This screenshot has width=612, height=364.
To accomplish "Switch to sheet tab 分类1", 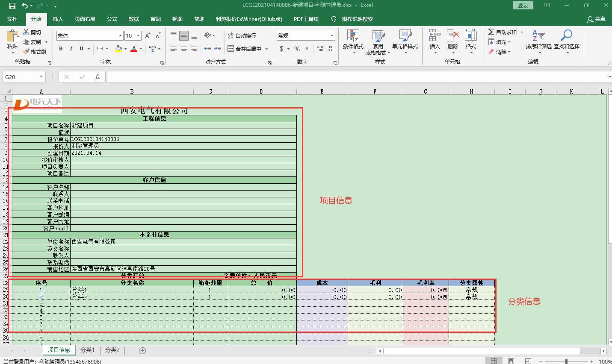I will point(87,350).
